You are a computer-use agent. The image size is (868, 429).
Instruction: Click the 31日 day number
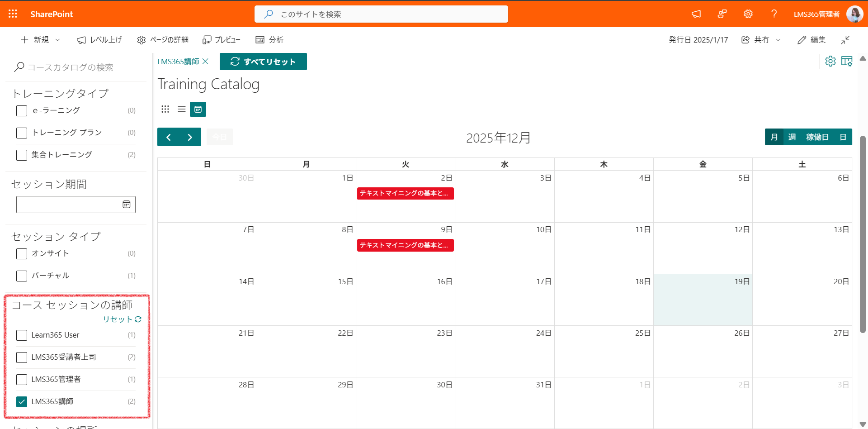pyautogui.click(x=544, y=385)
